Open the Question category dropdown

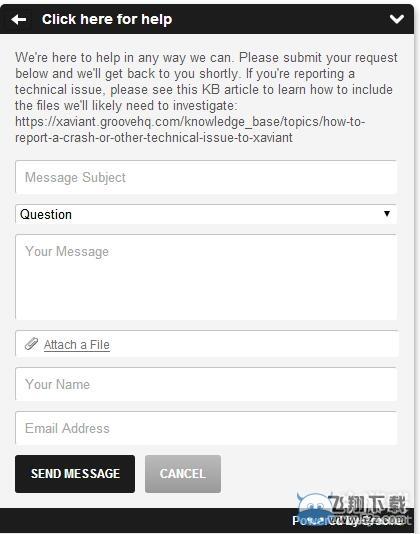pyautogui.click(x=206, y=214)
